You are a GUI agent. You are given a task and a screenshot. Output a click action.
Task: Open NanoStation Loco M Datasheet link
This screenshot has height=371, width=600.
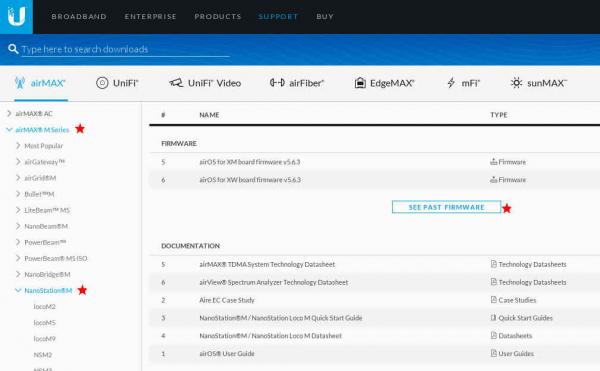click(270, 335)
